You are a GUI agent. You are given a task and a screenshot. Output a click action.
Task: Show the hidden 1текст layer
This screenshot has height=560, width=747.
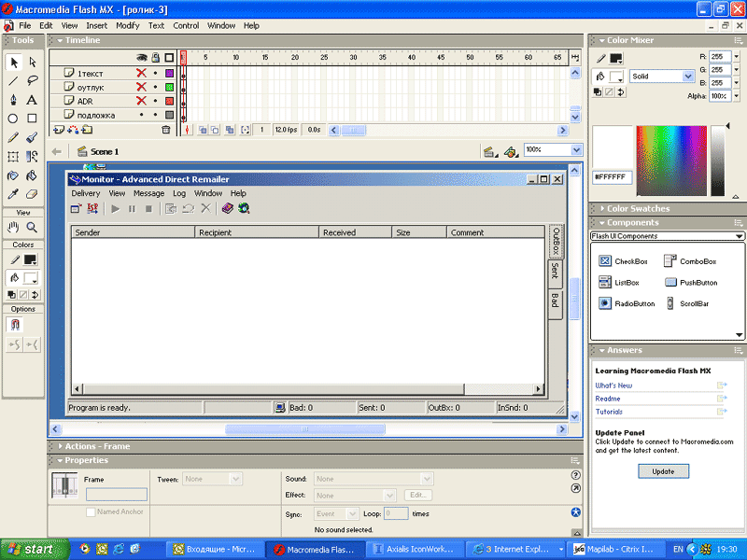tap(142, 74)
